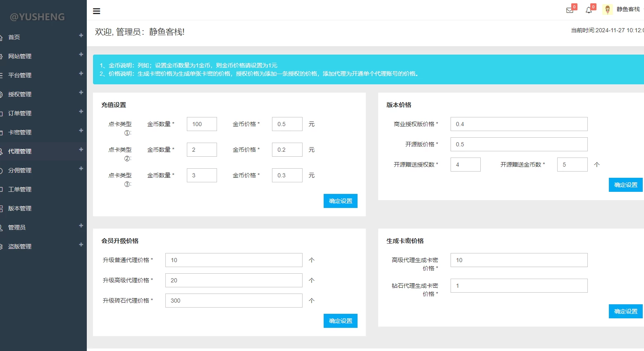644x351 pixels.
Task: Expand the 盗版管理 submenu plus
Action: click(x=81, y=245)
